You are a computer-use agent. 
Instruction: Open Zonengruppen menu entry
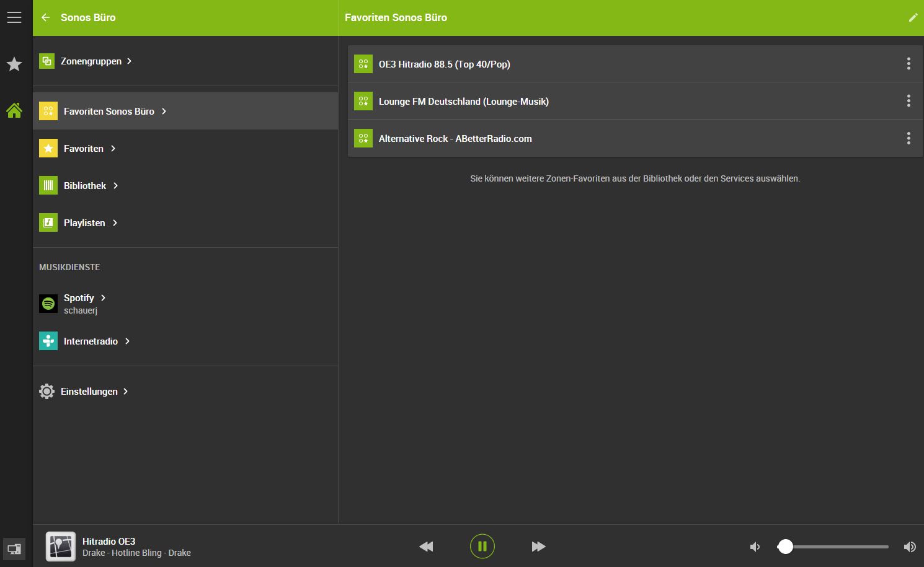click(185, 61)
